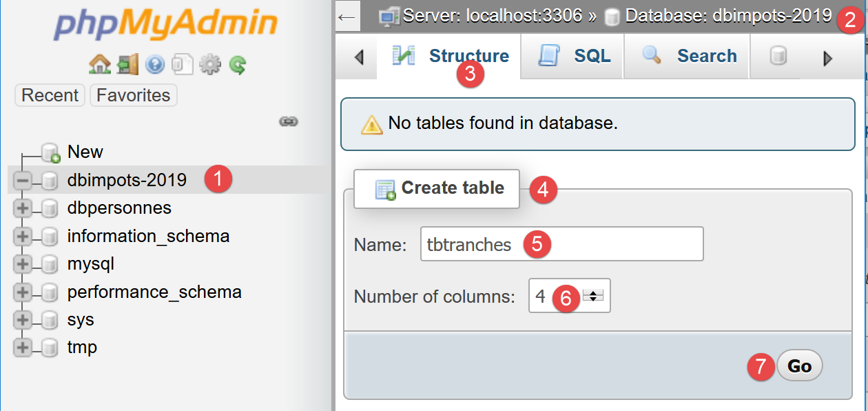
Task: Open the Favorites tables button
Action: [x=133, y=95]
